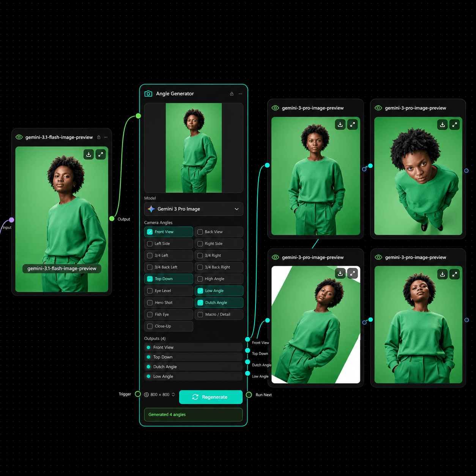Click the Gemini sparkle icon in Model field
This screenshot has height=476, width=476.
click(151, 209)
